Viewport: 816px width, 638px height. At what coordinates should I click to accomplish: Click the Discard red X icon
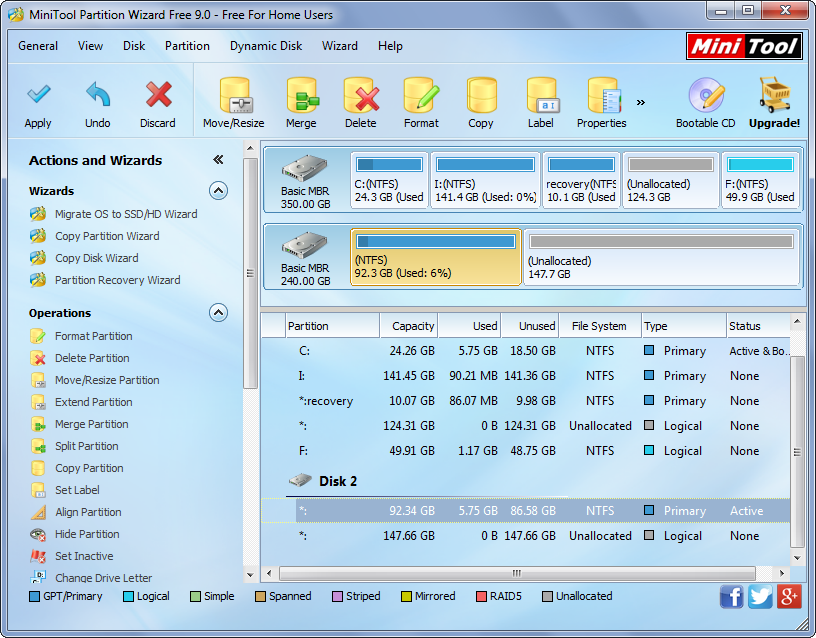pyautogui.click(x=158, y=94)
